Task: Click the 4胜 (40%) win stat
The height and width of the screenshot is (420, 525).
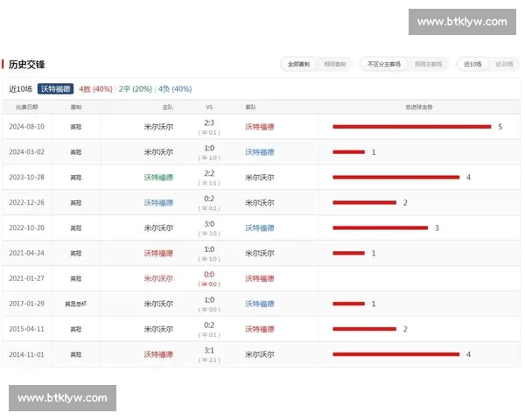Action: point(95,89)
